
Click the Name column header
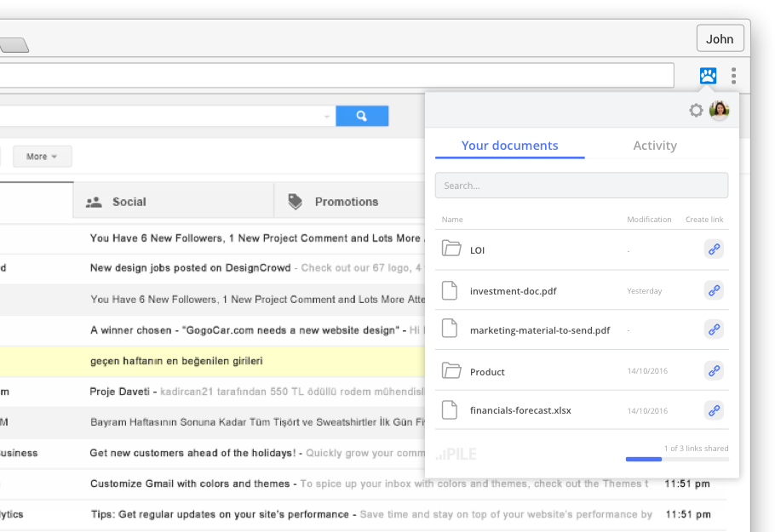coord(452,220)
